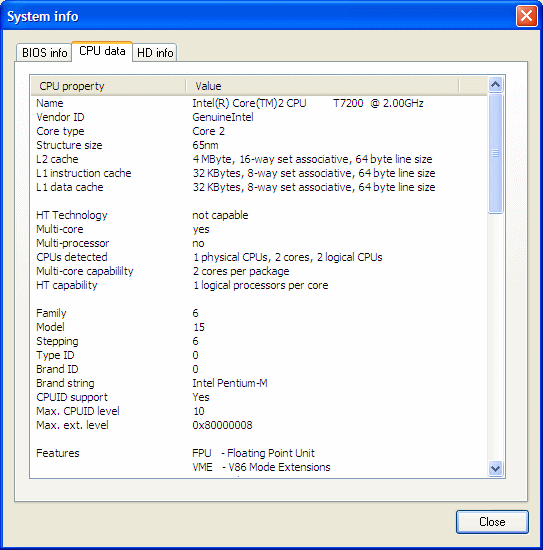
Task: Select the Core type row
Action: pos(259,131)
